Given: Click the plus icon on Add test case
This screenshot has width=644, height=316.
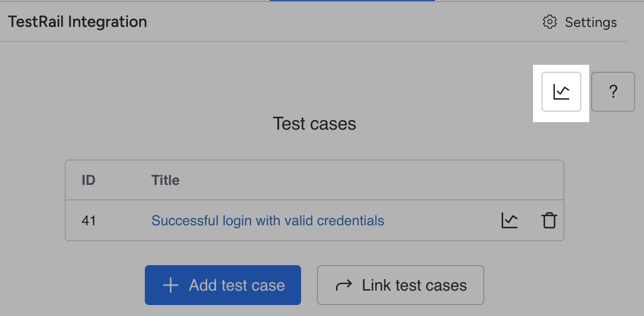Looking at the screenshot, I should 171,285.
